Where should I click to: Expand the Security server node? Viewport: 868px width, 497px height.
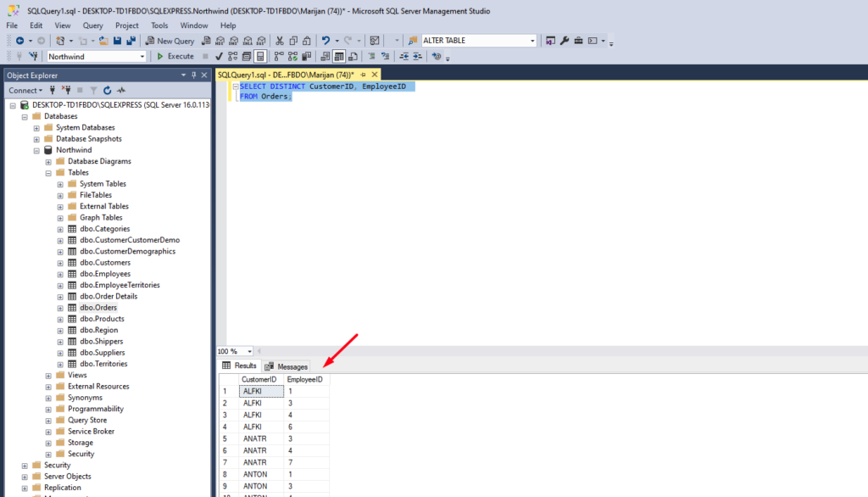pyautogui.click(x=25, y=466)
